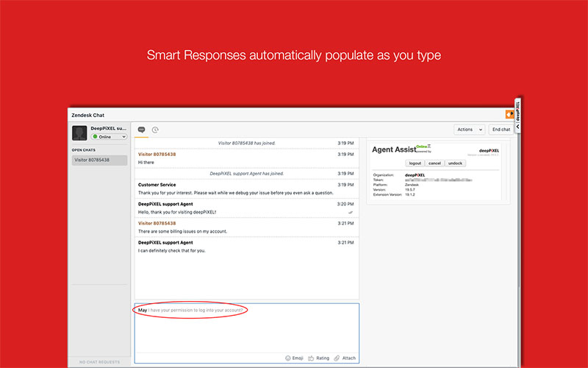Click the Customer Service sender name

click(157, 185)
